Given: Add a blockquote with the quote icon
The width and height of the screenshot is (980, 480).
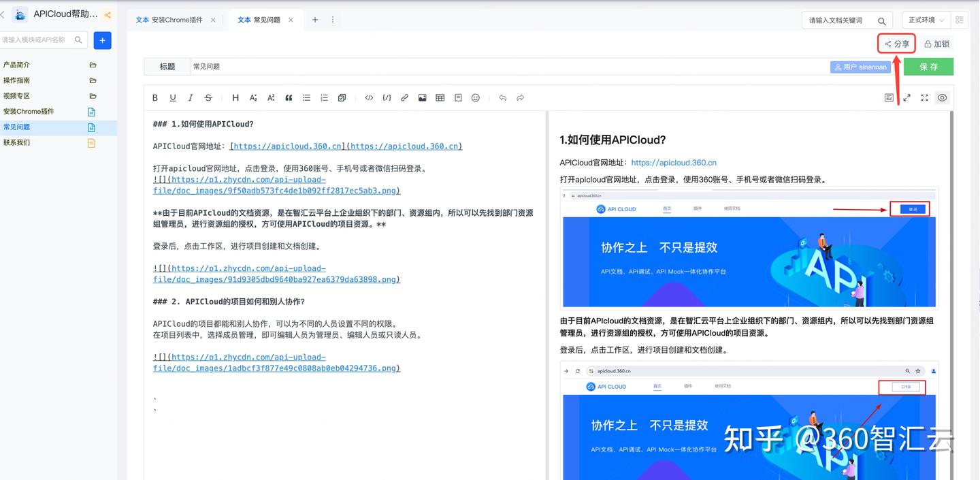Looking at the screenshot, I should pyautogui.click(x=289, y=98).
